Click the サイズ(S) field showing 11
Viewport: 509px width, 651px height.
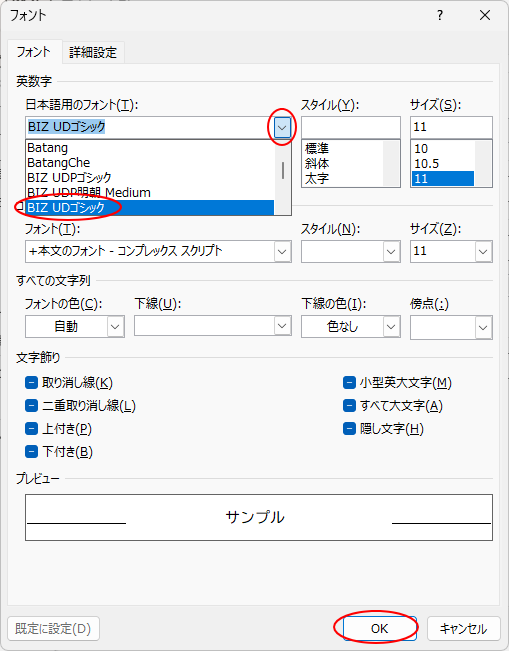pyautogui.click(x=451, y=127)
